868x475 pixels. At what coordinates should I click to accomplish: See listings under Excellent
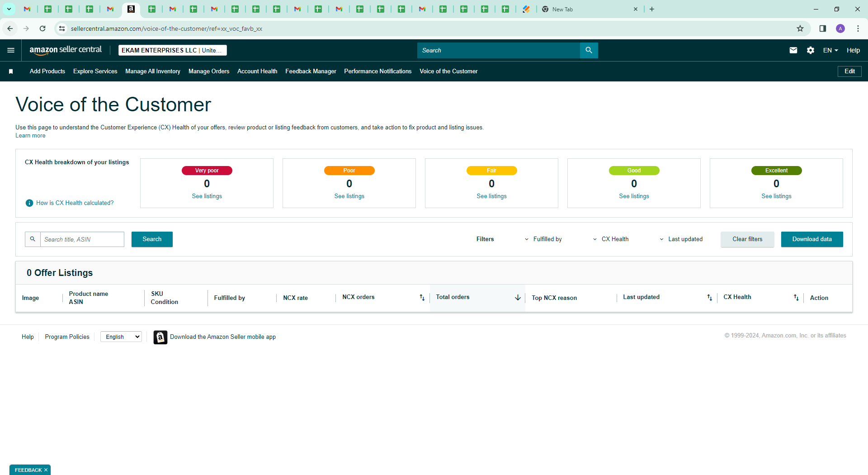click(777, 196)
